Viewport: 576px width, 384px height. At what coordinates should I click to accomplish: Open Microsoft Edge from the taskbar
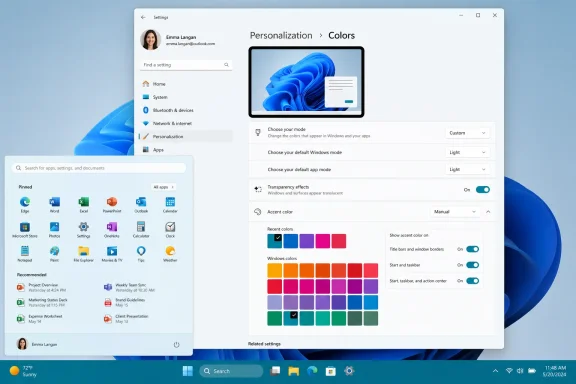pos(312,371)
